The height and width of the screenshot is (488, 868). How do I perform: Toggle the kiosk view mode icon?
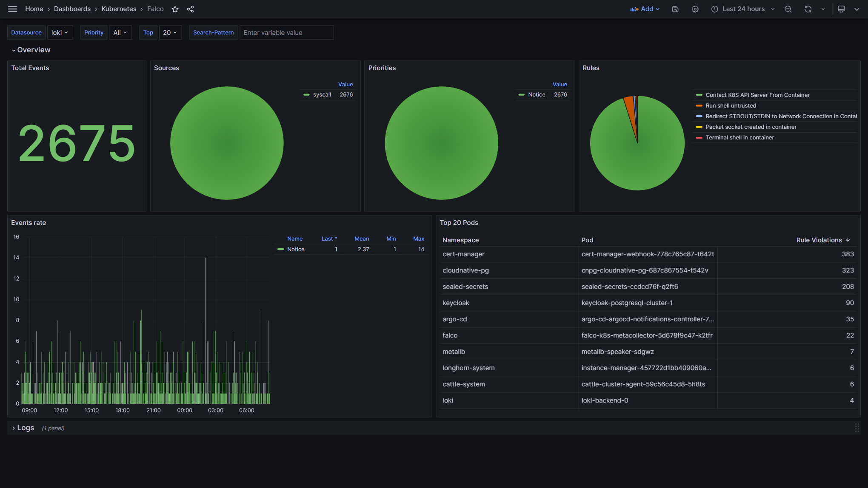pyautogui.click(x=841, y=9)
